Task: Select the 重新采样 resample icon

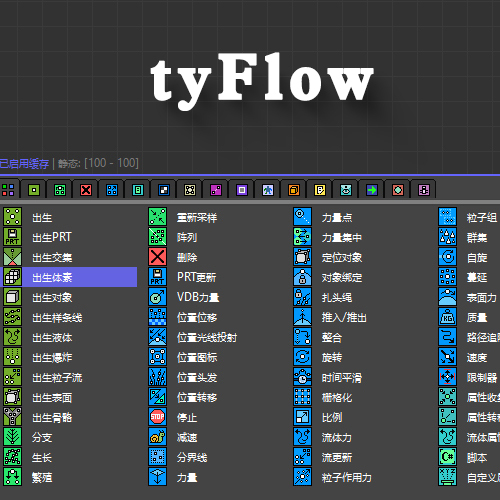Action: coord(157,216)
